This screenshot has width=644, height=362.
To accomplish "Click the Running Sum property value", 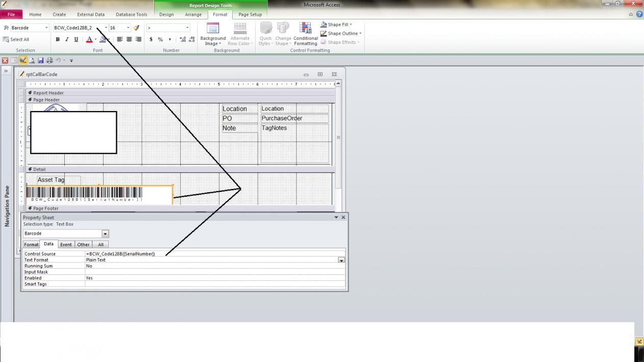I will pos(215,266).
